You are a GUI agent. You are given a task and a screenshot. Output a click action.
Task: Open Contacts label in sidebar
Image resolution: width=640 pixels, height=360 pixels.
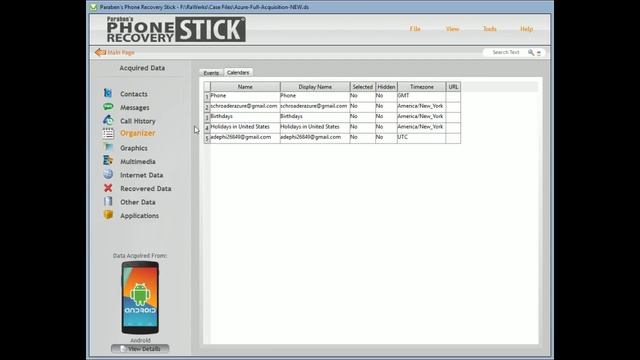(134, 94)
